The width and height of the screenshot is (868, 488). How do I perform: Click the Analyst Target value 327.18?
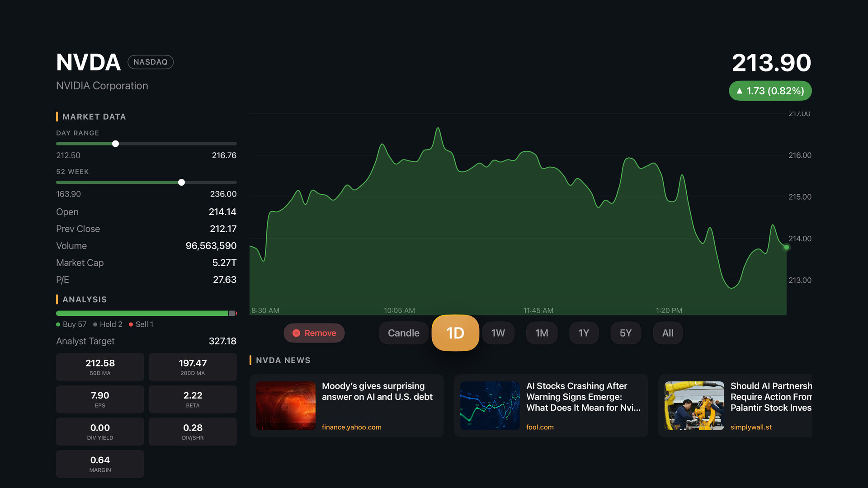pyautogui.click(x=222, y=341)
